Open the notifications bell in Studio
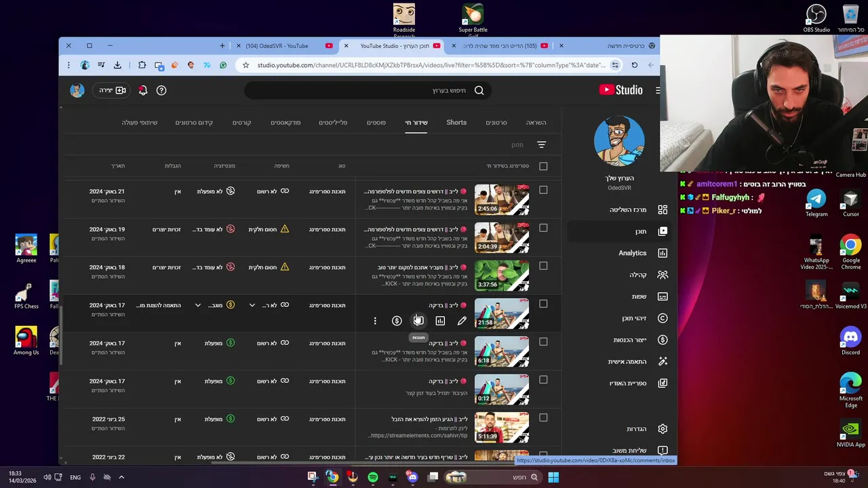This screenshot has width=868, height=488. click(143, 90)
